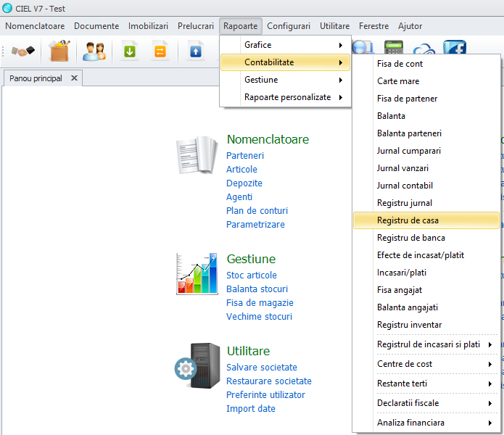This screenshot has height=435, width=504.
Task: Expand the Analiza financiara submenu
Action: [x=426, y=423]
